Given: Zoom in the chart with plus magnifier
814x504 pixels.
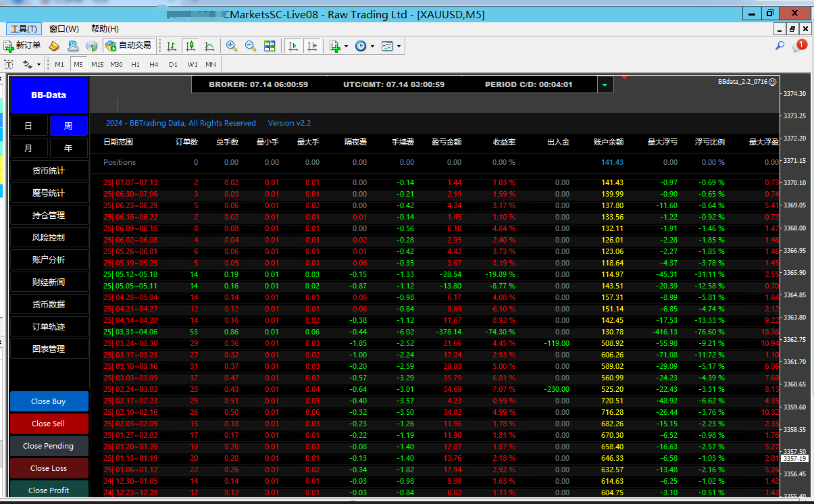Looking at the screenshot, I should pyautogui.click(x=232, y=46).
